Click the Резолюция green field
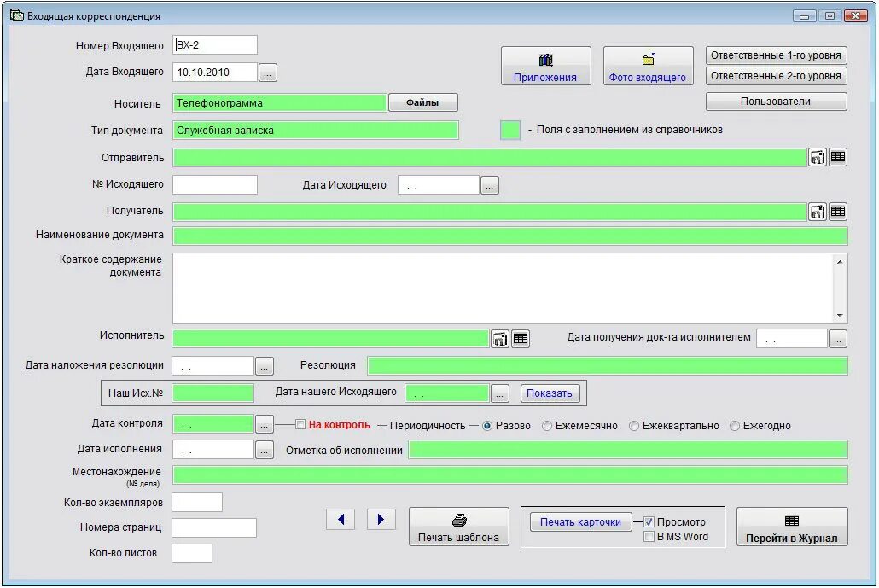This screenshot has width=879, height=588. click(x=607, y=365)
